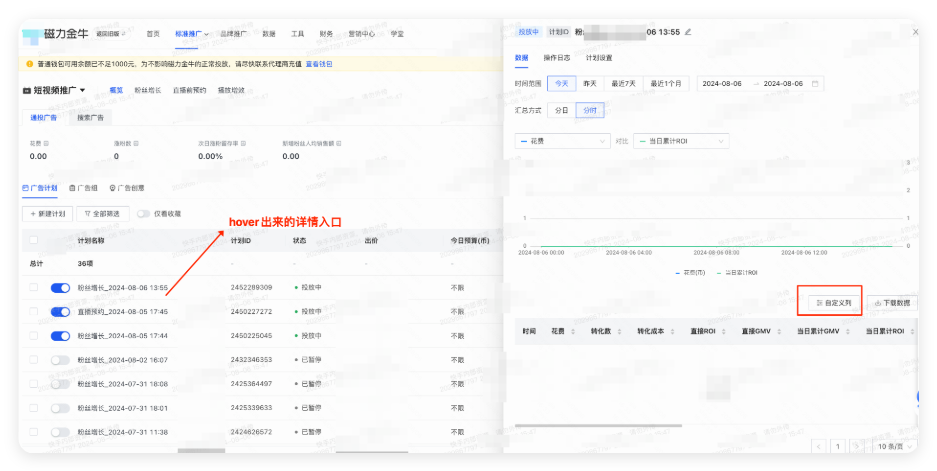
Task: Click the 全部筛选 filter button
Action: pyautogui.click(x=102, y=214)
